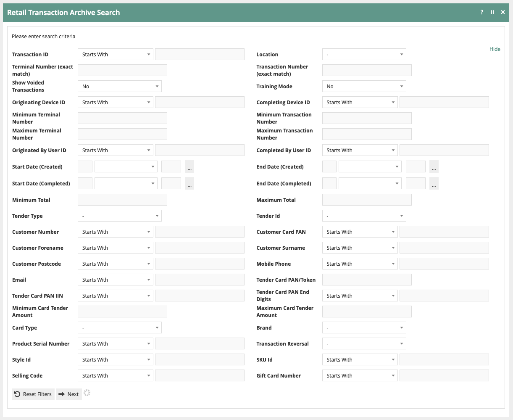Open Start Date (Completed) date picker button
The height and width of the screenshot is (420, 513).
pos(189,184)
